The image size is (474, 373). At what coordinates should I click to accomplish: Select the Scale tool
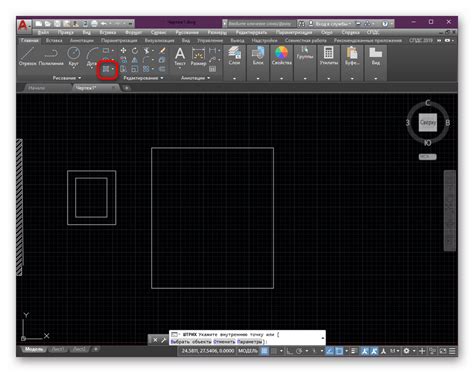[135, 69]
